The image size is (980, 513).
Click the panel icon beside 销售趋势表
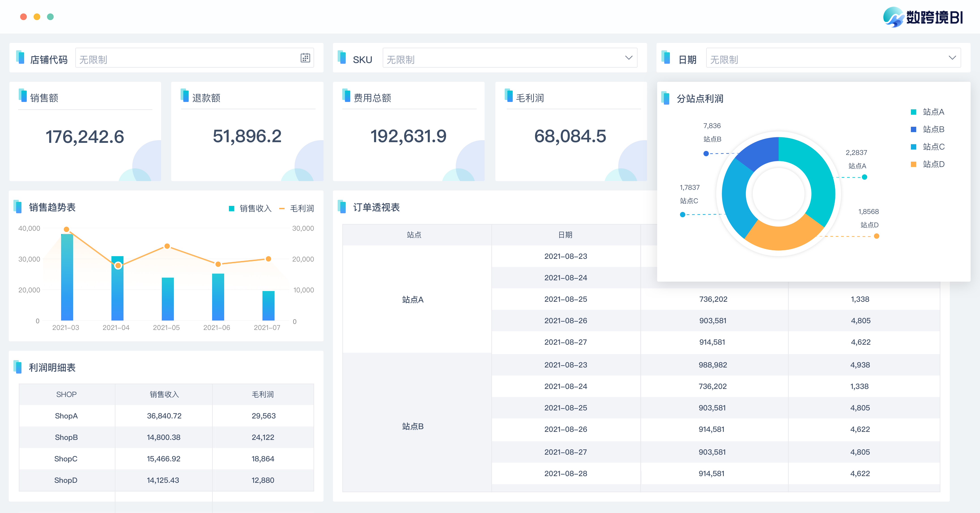tap(17, 206)
